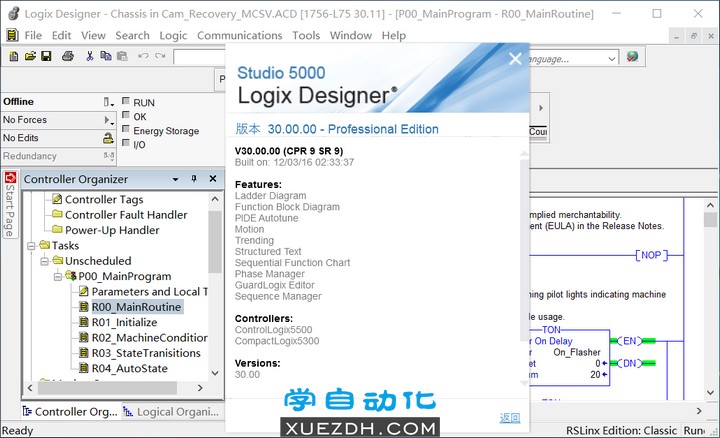The width and height of the screenshot is (720, 438).
Task: Click the toolbar search input field
Action: (x=199, y=57)
